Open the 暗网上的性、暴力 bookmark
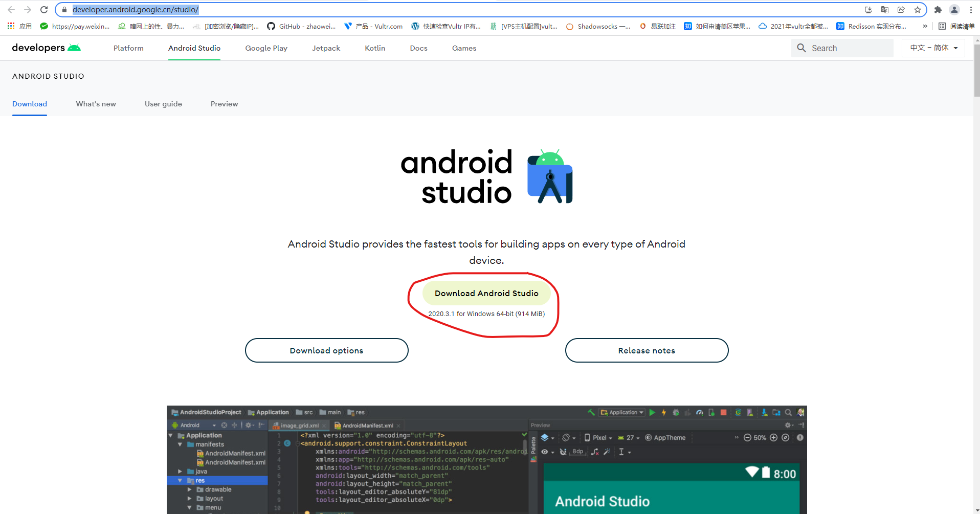The image size is (980, 514). (x=151, y=26)
